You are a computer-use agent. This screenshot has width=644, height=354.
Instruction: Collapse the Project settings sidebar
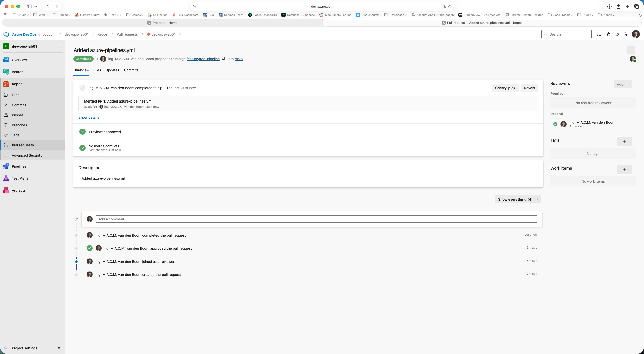coord(59,348)
